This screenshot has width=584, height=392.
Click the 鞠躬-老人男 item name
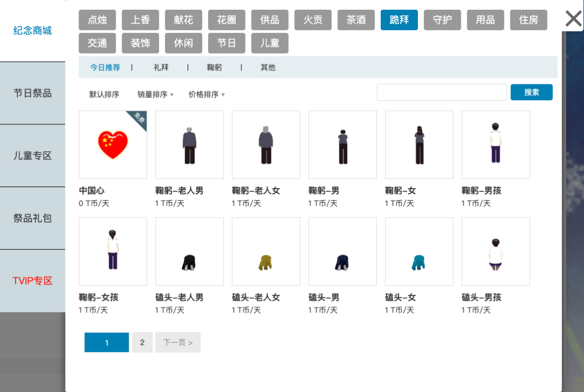(x=180, y=191)
